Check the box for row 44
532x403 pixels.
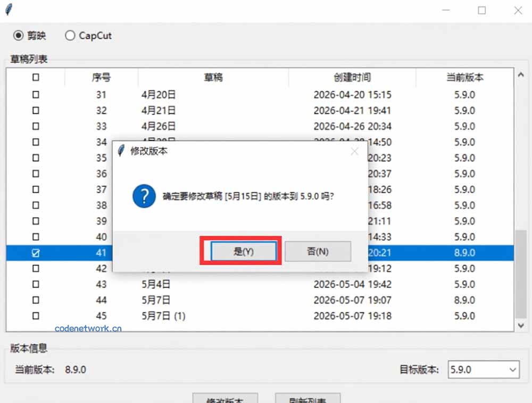[x=36, y=300]
